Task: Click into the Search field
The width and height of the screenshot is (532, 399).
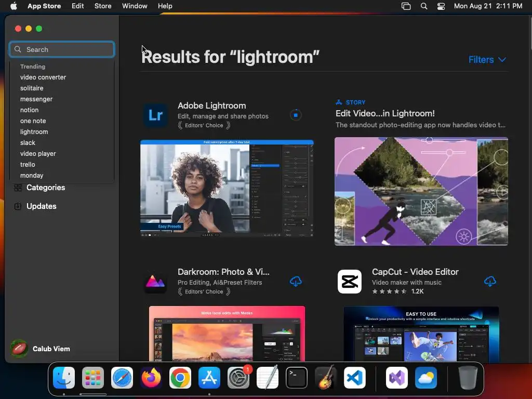Action: pos(62,49)
